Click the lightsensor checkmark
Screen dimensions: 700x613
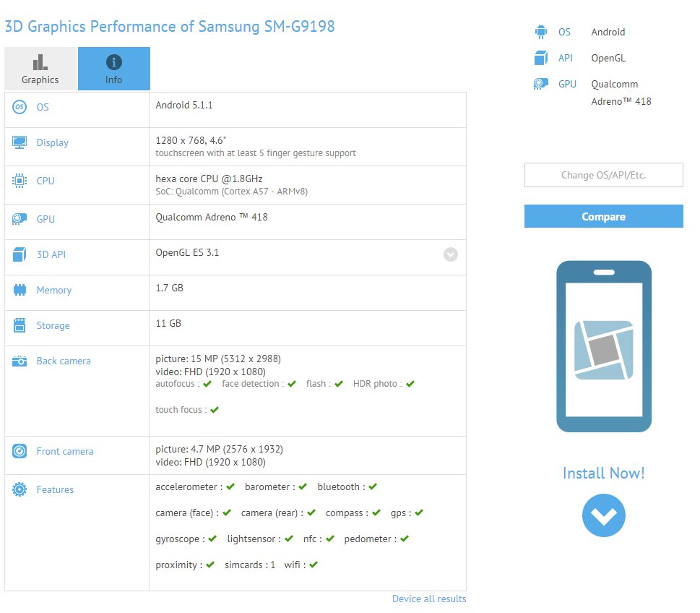(289, 539)
